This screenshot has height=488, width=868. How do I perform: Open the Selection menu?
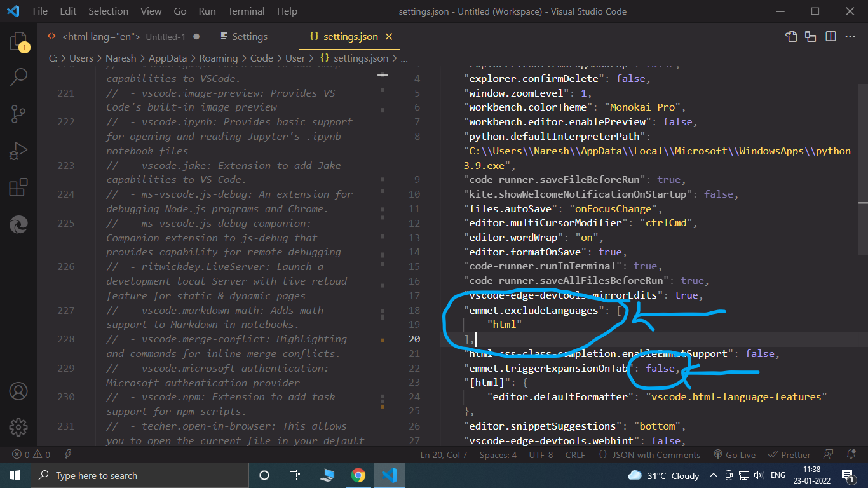tap(108, 11)
